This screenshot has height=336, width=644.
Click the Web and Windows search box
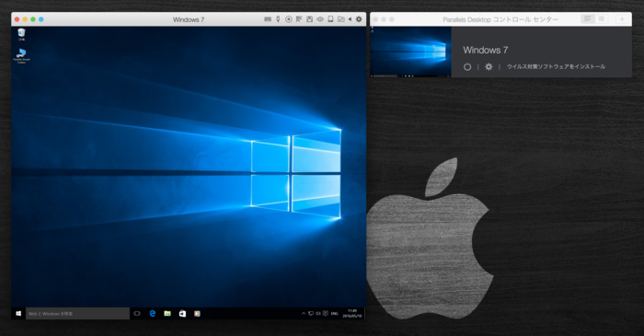tap(77, 313)
